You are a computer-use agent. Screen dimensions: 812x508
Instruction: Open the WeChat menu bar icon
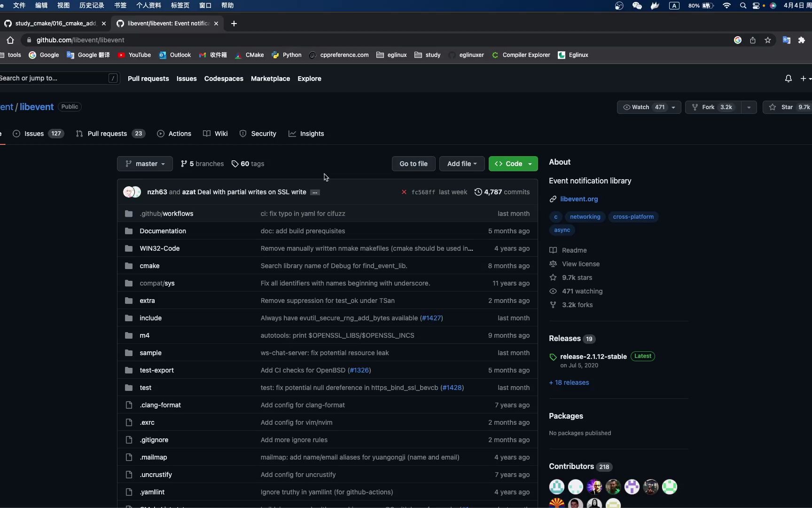click(637, 6)
